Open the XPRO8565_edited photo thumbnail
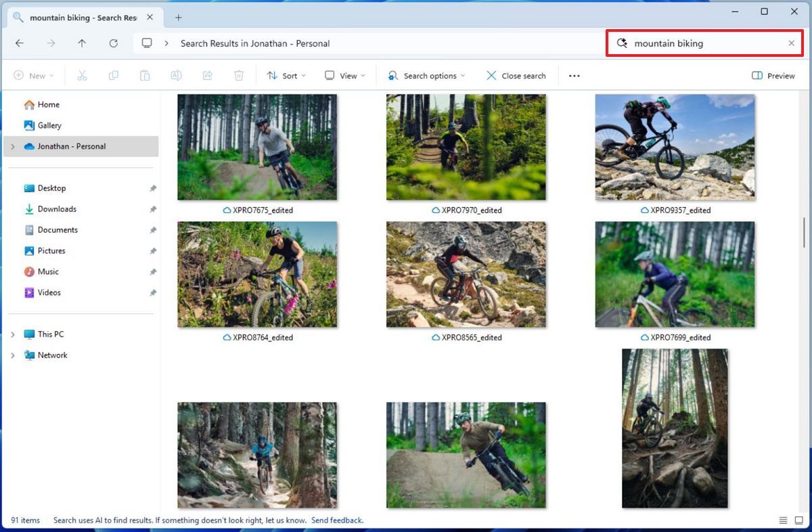 click(x=466, y=274)
